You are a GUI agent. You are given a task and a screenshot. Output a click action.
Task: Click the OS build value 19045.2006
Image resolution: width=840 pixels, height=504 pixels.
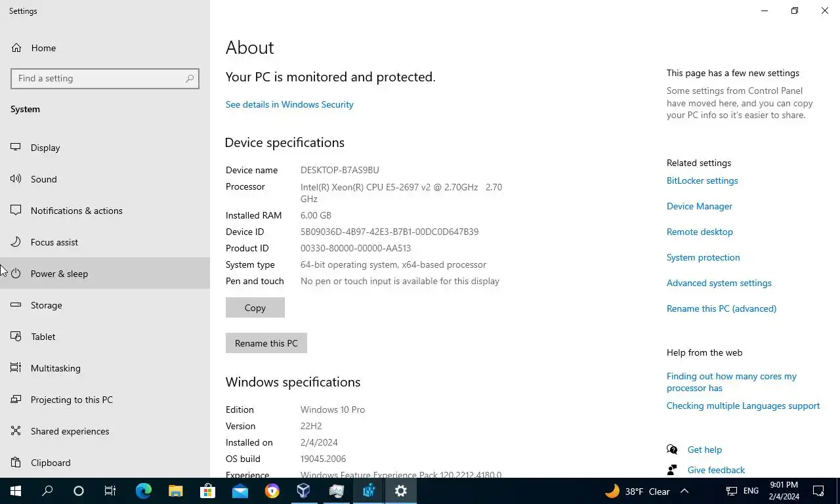coord(323,459)
